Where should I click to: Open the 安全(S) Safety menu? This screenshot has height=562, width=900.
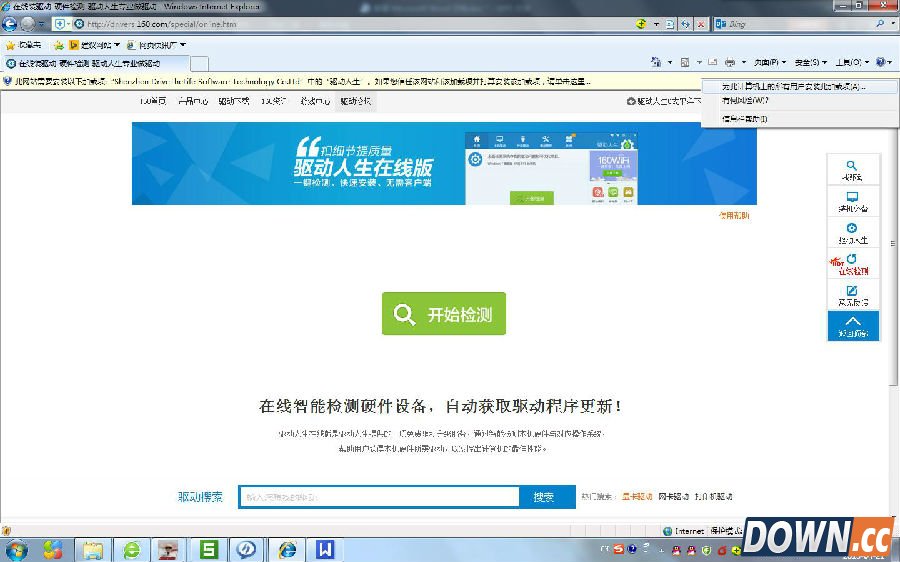pyautogui.click(x=810, y=62)
